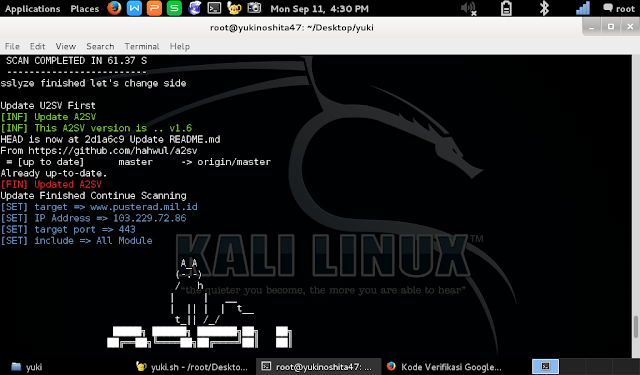Click the 'SCAN COMPLETED IN 61.37 S' line
Viewport: 640px width, 375px height.
click(76, 61)
